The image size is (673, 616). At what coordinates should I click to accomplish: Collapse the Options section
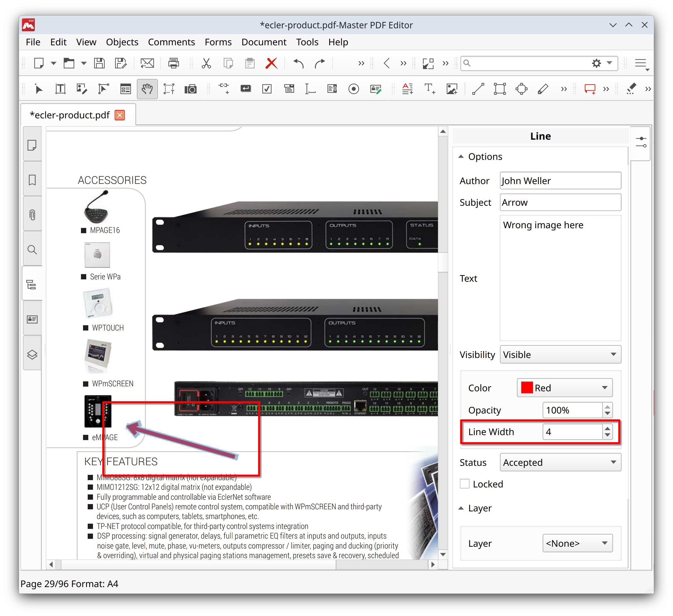point(461,157)
